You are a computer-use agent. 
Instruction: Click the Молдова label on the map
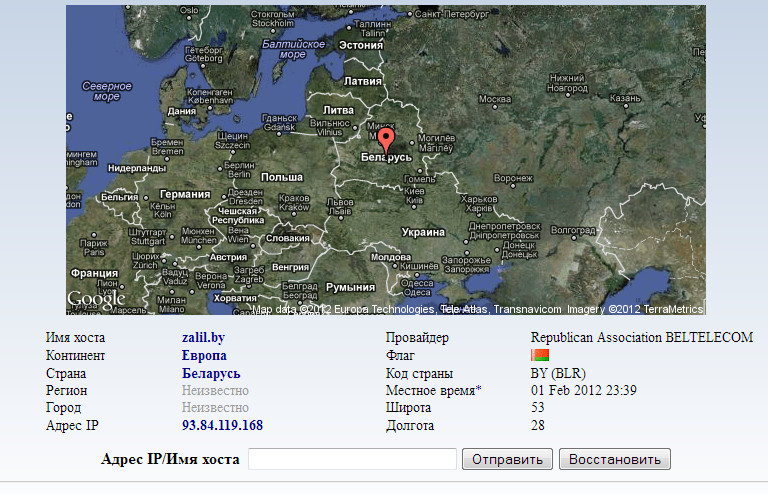click(391, 257)
